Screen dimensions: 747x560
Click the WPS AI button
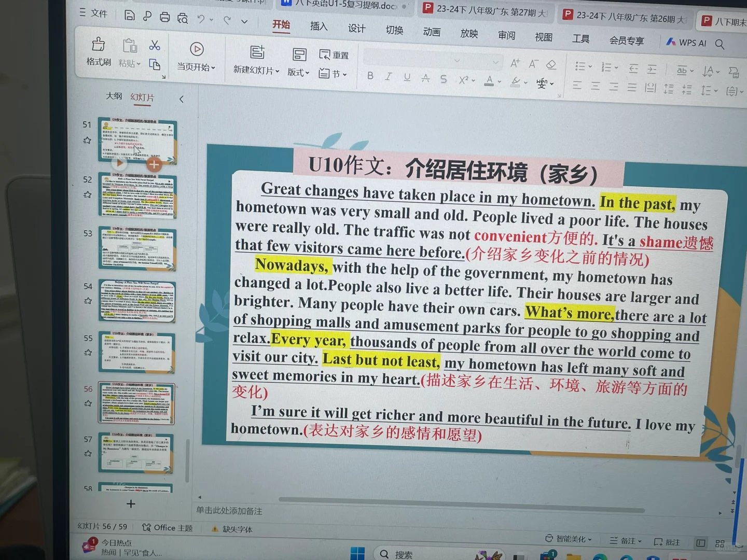[x=686, y=43]
